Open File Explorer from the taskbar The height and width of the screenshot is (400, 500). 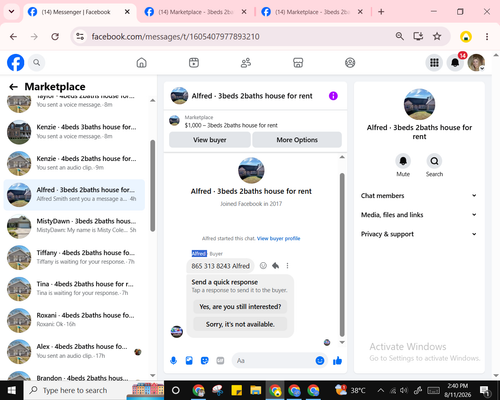pyautogui.click(x=256, y=390)
